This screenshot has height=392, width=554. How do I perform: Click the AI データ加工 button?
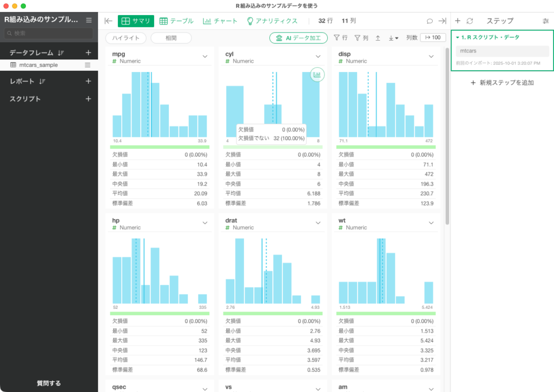(x=298, y=38)
